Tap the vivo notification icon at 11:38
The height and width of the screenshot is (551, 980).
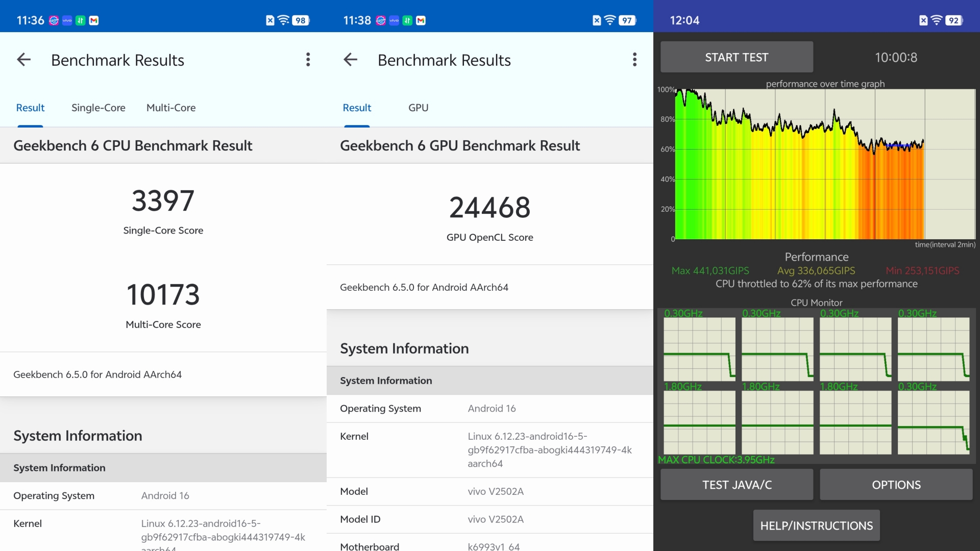[x=394, y=20]
